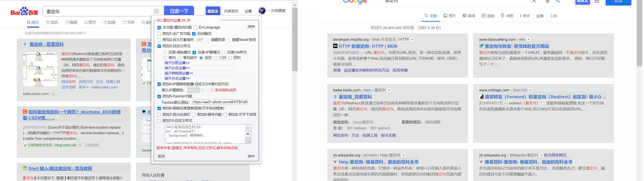Click the Favicon default URL input field
The image size is (644, 181).
pyautogui.click(x=219, y=102)
